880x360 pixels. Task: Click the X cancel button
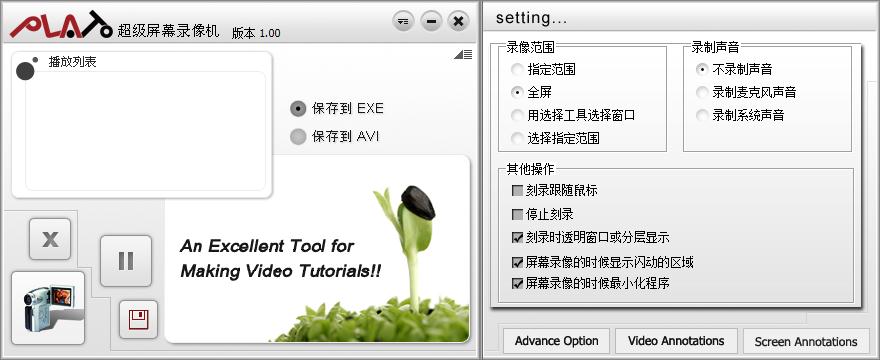click(x=50, y=239)
